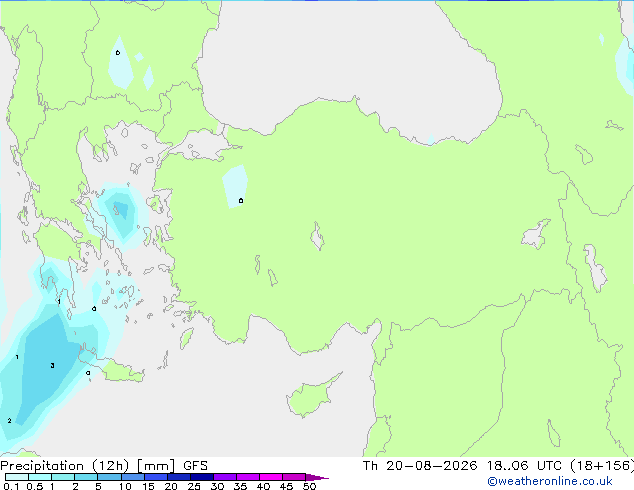Screen dimensions: 634x490
Task: Select the 5–10 mm legend swatch
Action: [109, 477]
